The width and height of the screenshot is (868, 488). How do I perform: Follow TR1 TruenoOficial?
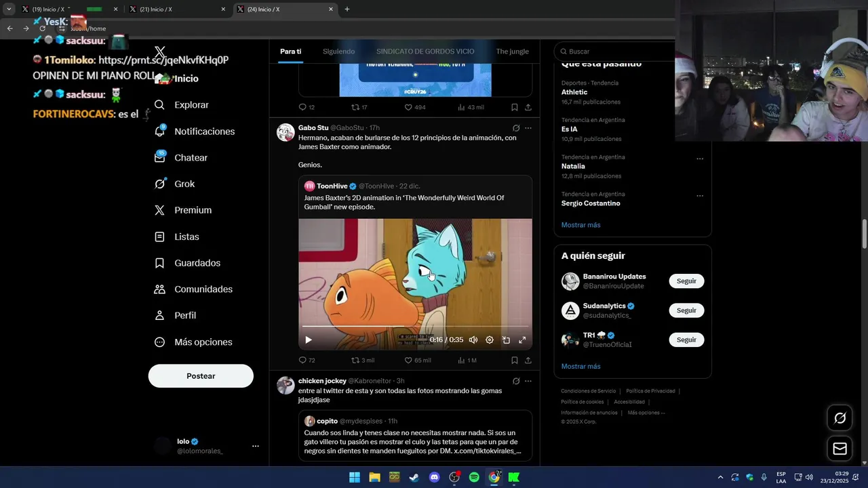click(686, 340)
